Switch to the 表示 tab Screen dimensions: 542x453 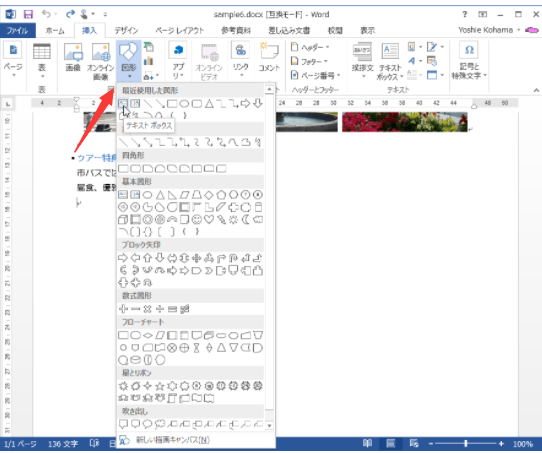pos(367,30)
